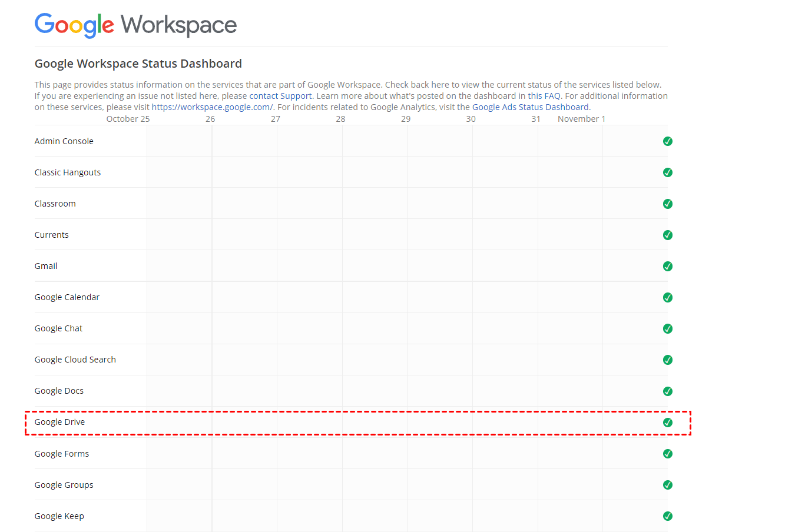
Task: Click the 29 date column header
Action: point(406,119)
